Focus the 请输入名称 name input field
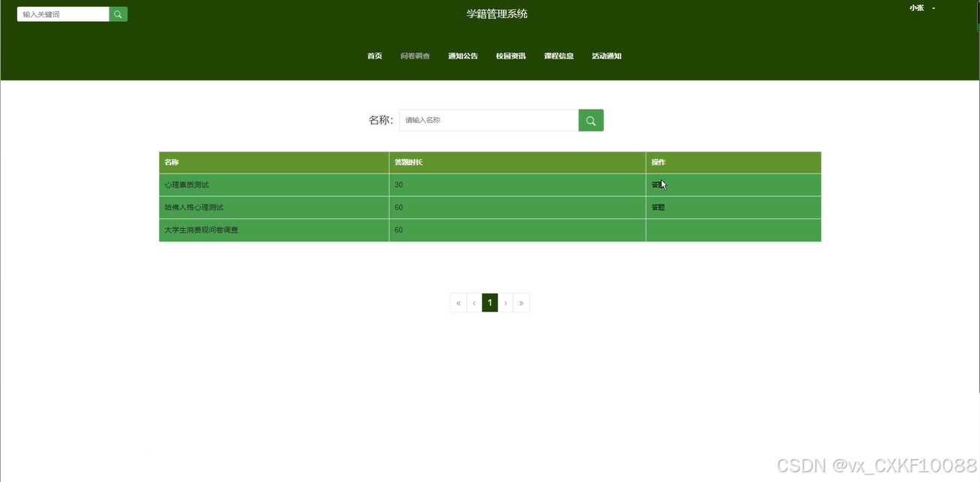Viewport: 980px width, 482px height. pos(488,120)
